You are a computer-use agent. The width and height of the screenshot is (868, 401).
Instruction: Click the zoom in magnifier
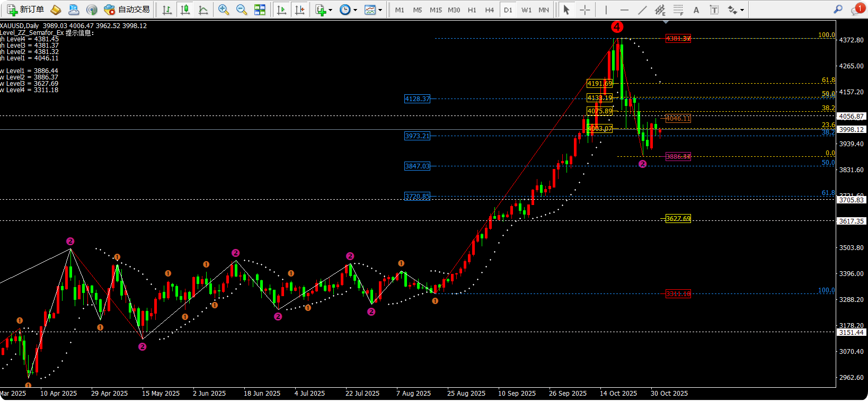click(x=224, y=10)
